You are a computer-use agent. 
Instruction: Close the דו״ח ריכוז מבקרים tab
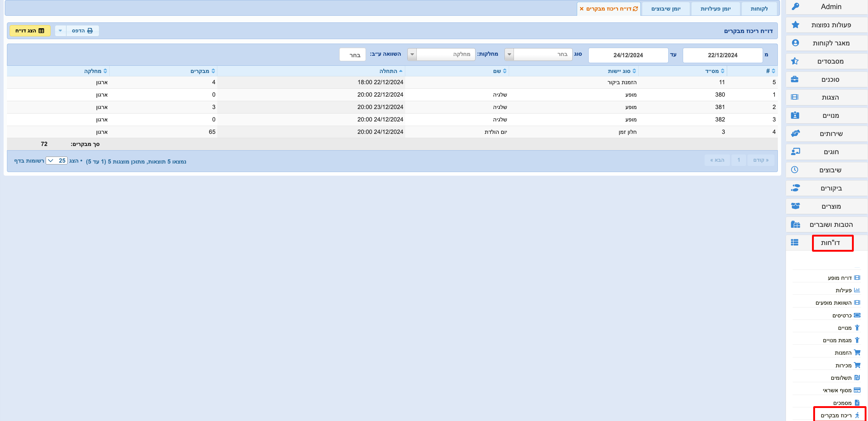coord(582,9)
